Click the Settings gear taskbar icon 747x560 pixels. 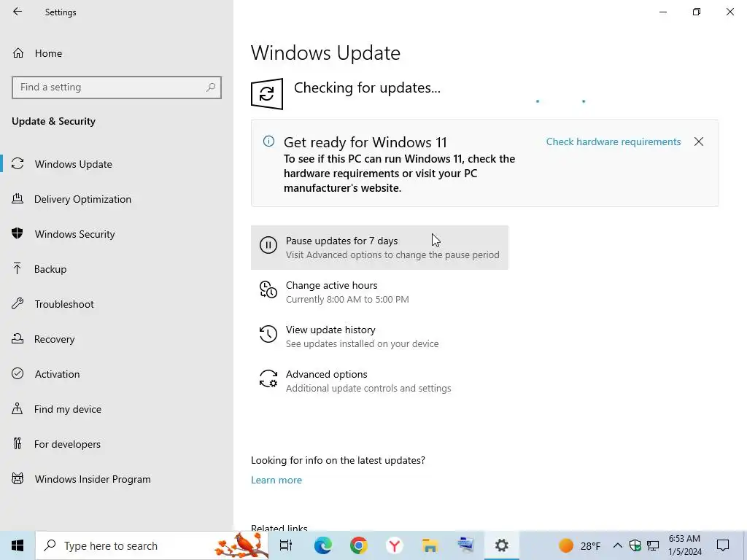pyautogui.click(x=501, y=545)
